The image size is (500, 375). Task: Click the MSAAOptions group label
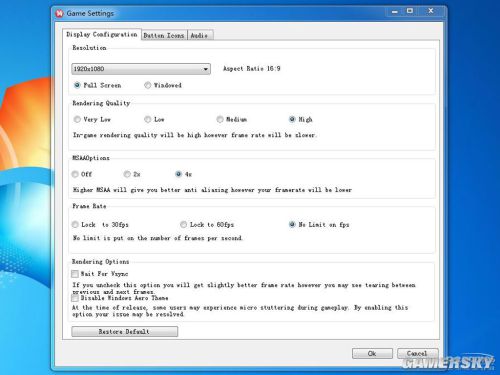click(x=91, y=158)
